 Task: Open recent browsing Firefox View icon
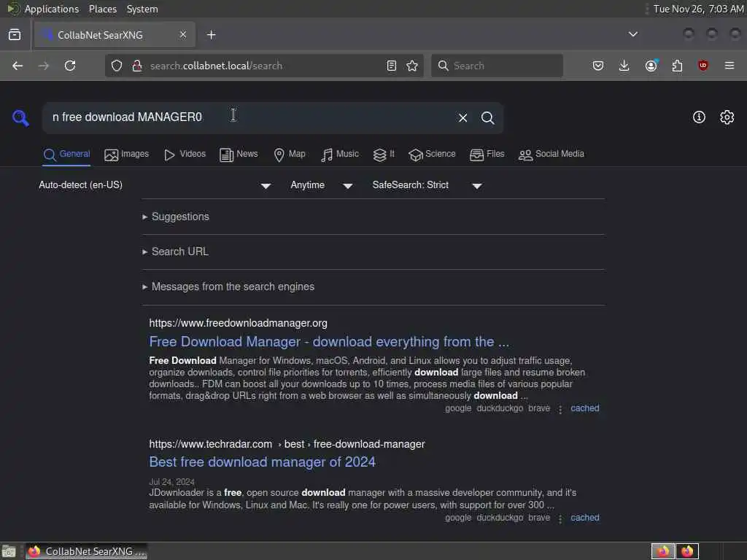click(15, 35)
